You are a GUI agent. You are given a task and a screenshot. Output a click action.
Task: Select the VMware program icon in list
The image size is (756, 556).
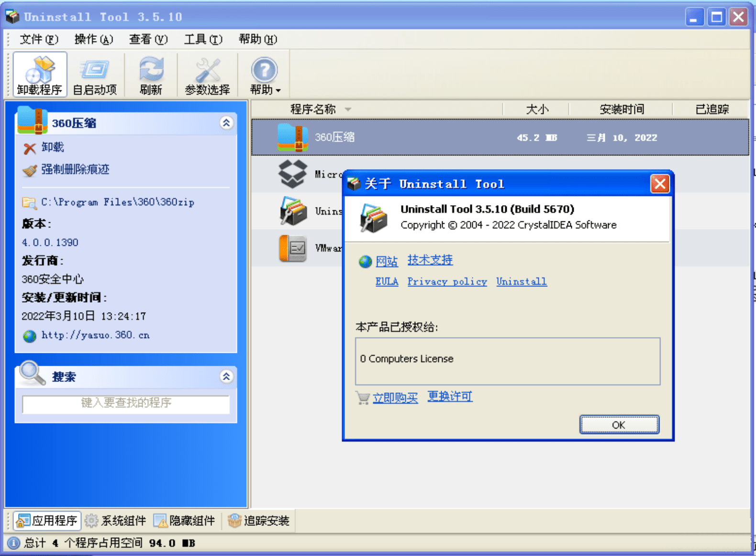292,248
